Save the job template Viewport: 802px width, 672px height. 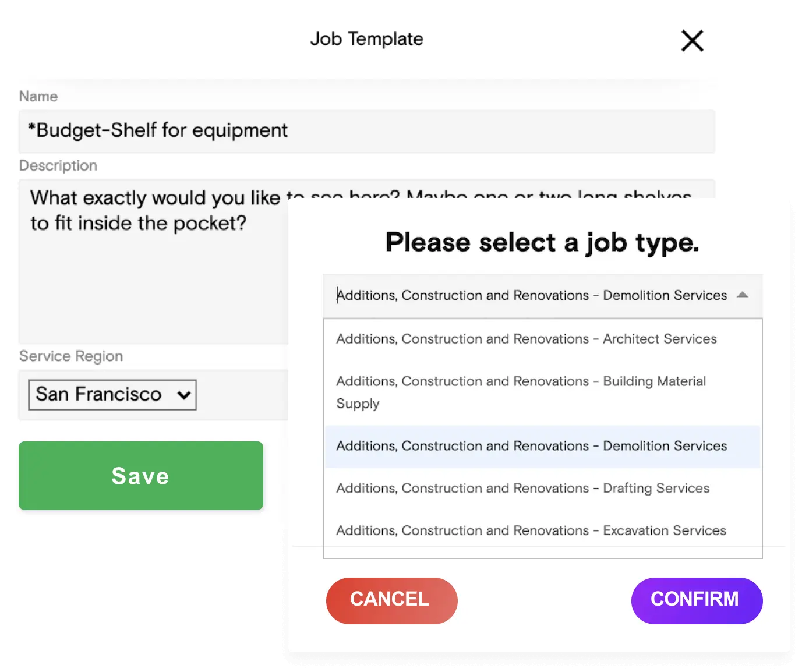[x=140, y=476]
